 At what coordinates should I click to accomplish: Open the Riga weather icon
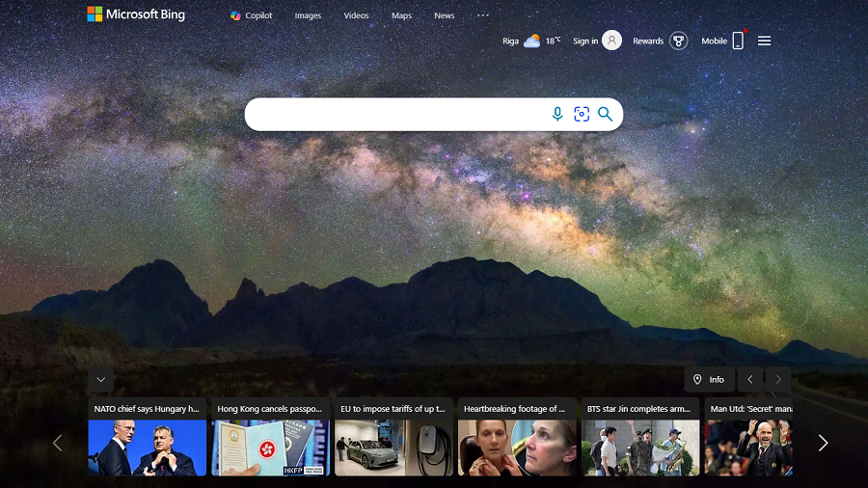[x=531, y=41]
